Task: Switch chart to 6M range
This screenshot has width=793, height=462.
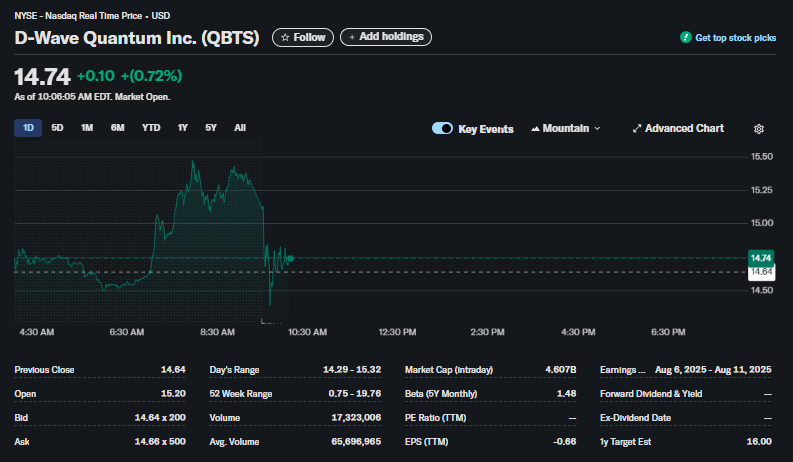Action: coord(117,128)
